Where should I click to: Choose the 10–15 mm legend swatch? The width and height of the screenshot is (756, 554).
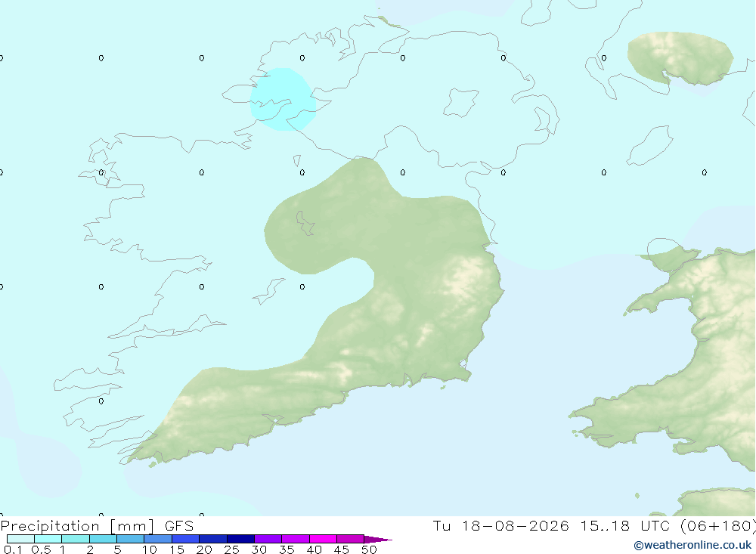(x=158, y=539)
